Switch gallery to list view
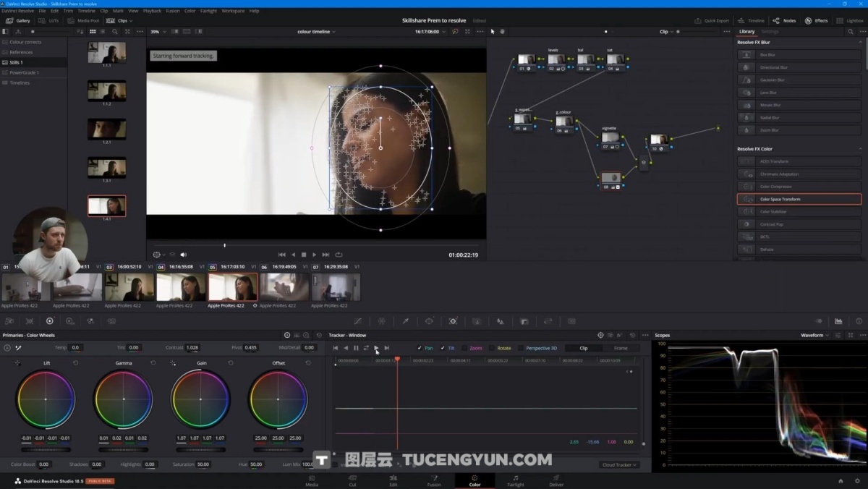The width and height of the screenshot is (868, 489). pos(103,32)
